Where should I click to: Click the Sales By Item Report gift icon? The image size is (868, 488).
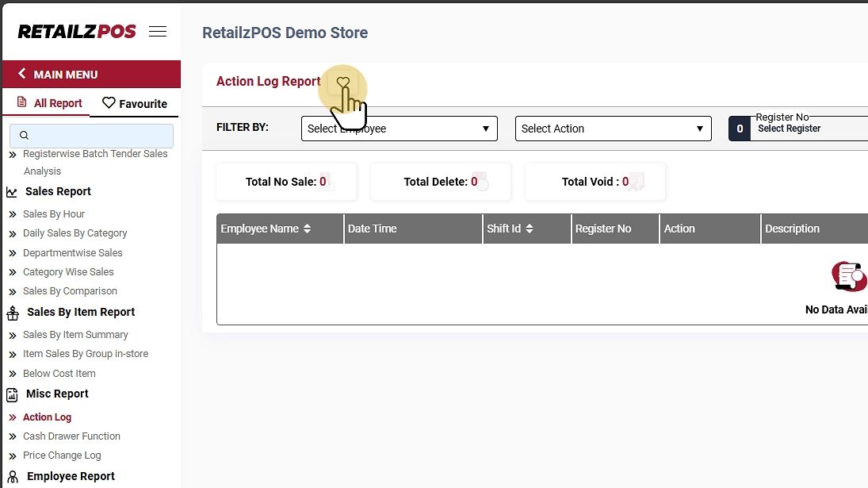13,313
